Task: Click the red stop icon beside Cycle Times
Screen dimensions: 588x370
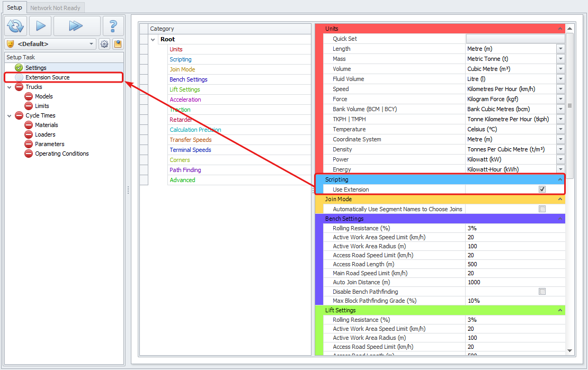Action: click(19, 115)
